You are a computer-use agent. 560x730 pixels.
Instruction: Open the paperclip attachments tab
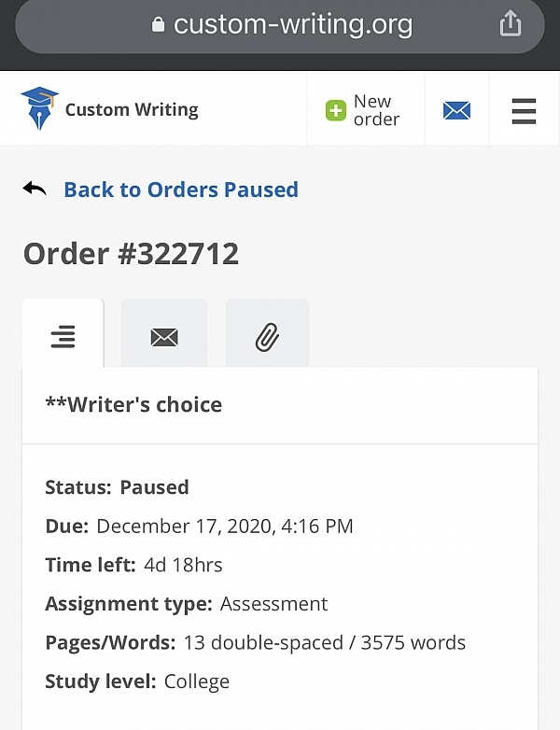coord(267,336)
